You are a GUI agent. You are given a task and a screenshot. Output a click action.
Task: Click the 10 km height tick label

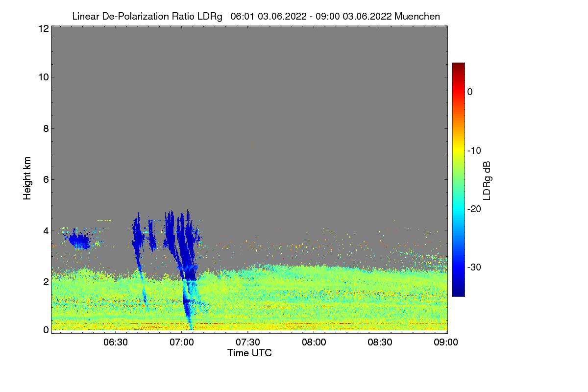click(43, 77)
